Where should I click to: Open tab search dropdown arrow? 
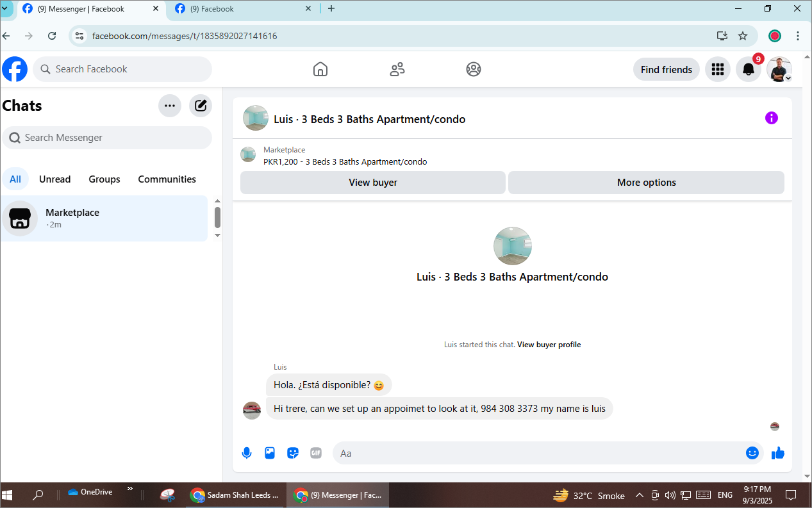5,8
